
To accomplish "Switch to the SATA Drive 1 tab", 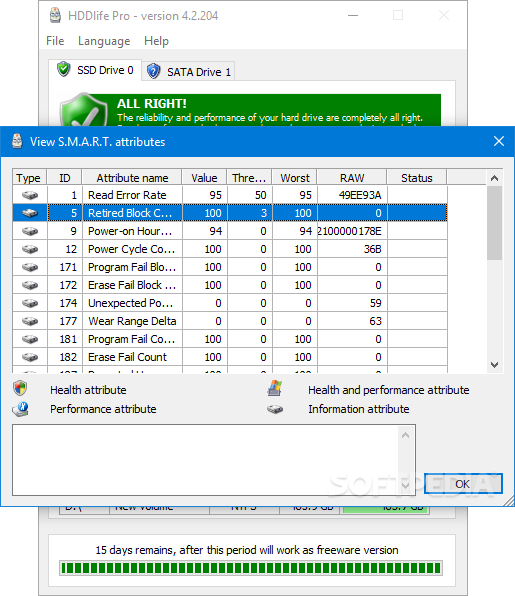I will click(x=189, y=71).
